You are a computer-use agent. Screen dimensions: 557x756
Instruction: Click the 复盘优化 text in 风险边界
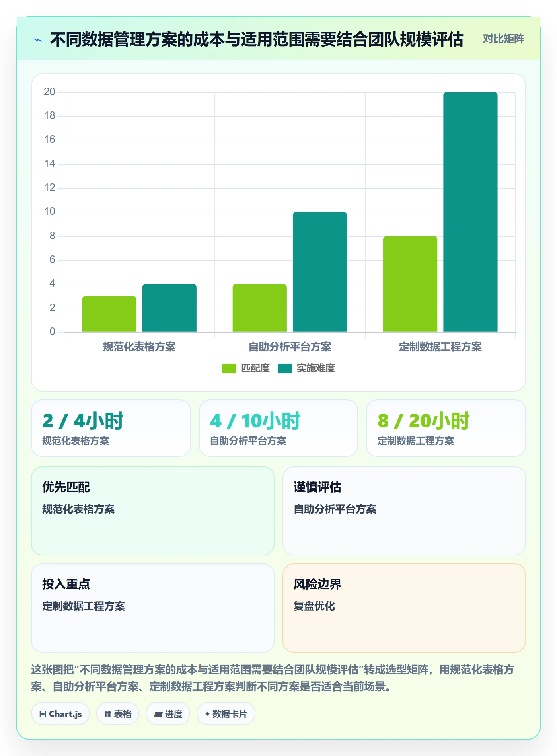click(314, 606)
